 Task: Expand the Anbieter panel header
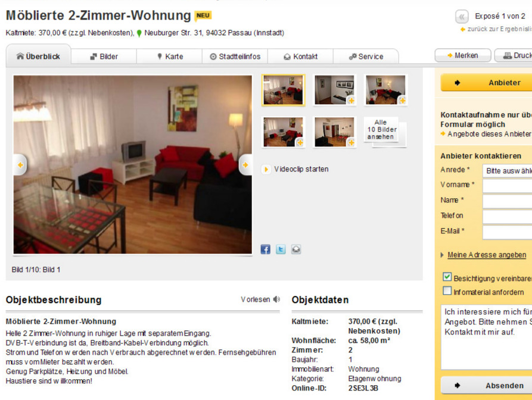pos(487,83)
